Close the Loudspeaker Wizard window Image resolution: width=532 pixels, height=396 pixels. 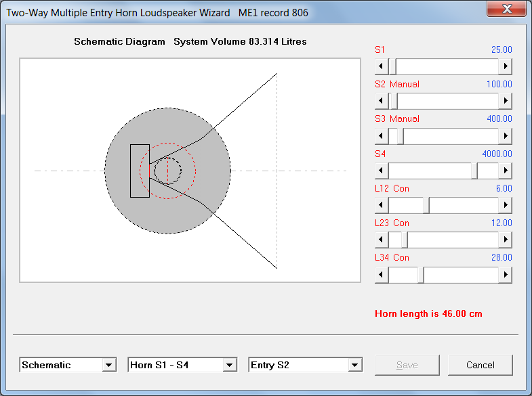click(x=507, y=9)
